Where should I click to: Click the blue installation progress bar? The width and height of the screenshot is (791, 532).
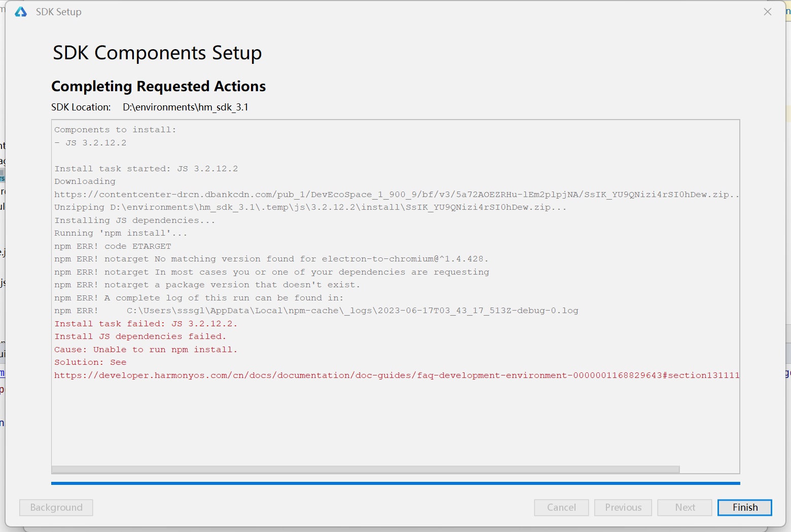[x=395, y=483]
